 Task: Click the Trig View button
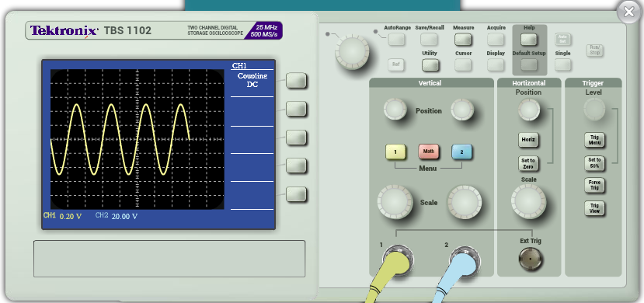click(x=595, y=208)
